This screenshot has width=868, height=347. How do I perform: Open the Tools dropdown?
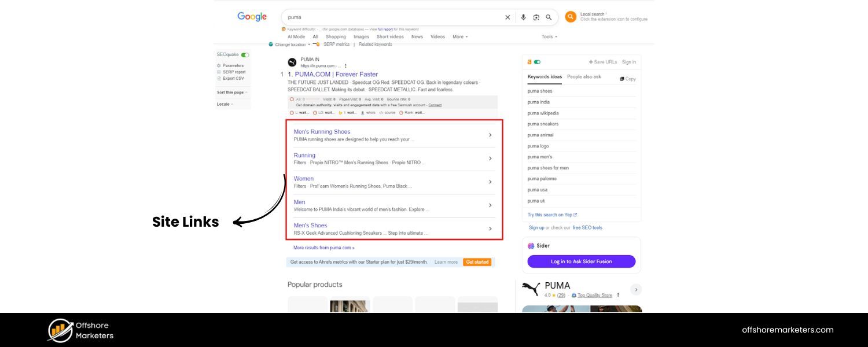click(x=549, y=36)
